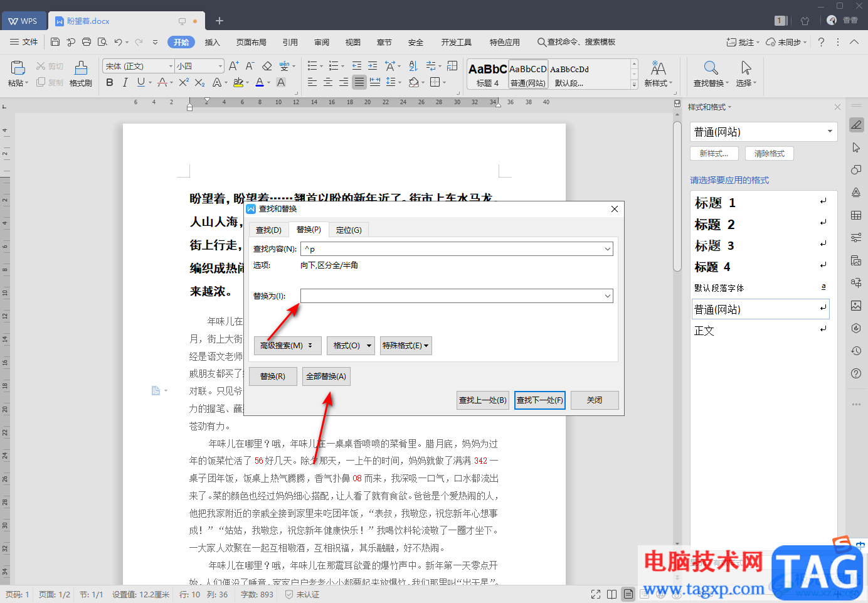Click the 新样式... button in styles panel
The width and height of the screenshot is (868, 603).
(714, 154)
